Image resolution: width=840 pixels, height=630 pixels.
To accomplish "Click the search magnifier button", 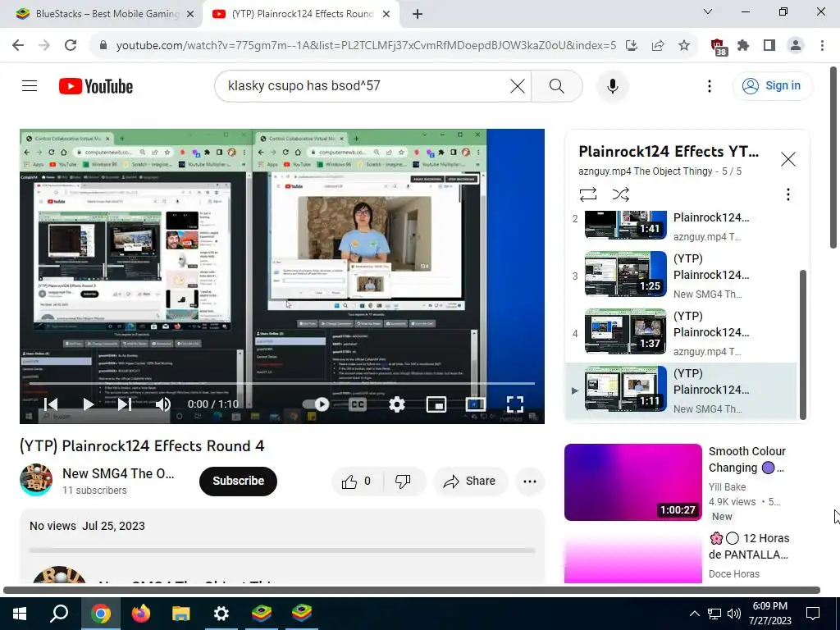I will [x=557, y=85].
